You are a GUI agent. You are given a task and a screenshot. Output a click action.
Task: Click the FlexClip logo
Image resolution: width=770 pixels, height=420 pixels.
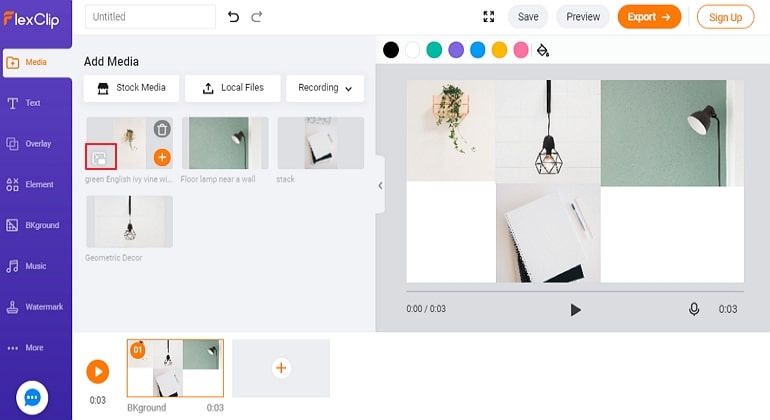31,19
